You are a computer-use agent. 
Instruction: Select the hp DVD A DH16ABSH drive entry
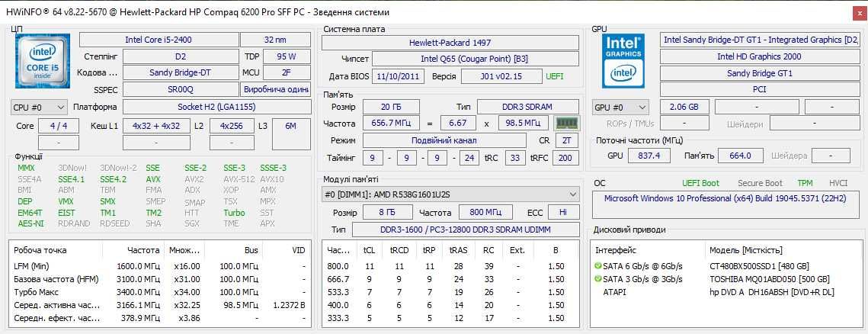pos(771,292)
